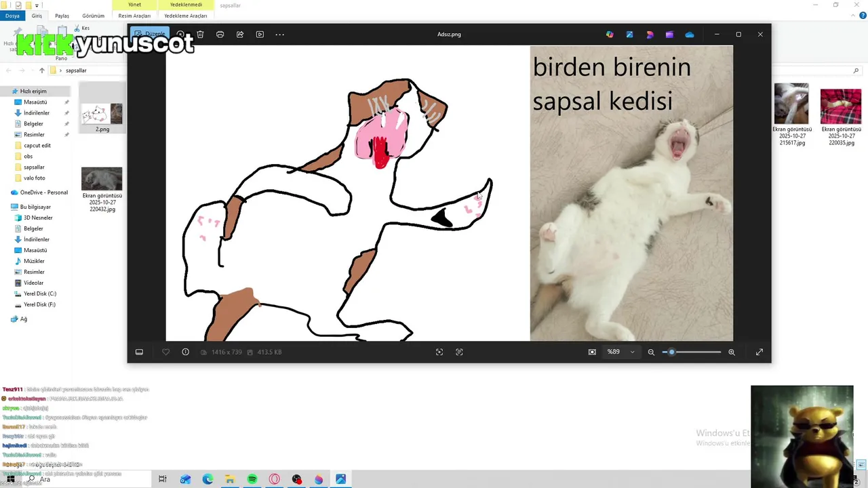Open the three-dots more options menu in Photos
Screen dimensions: 868x488
coord(279,34)
